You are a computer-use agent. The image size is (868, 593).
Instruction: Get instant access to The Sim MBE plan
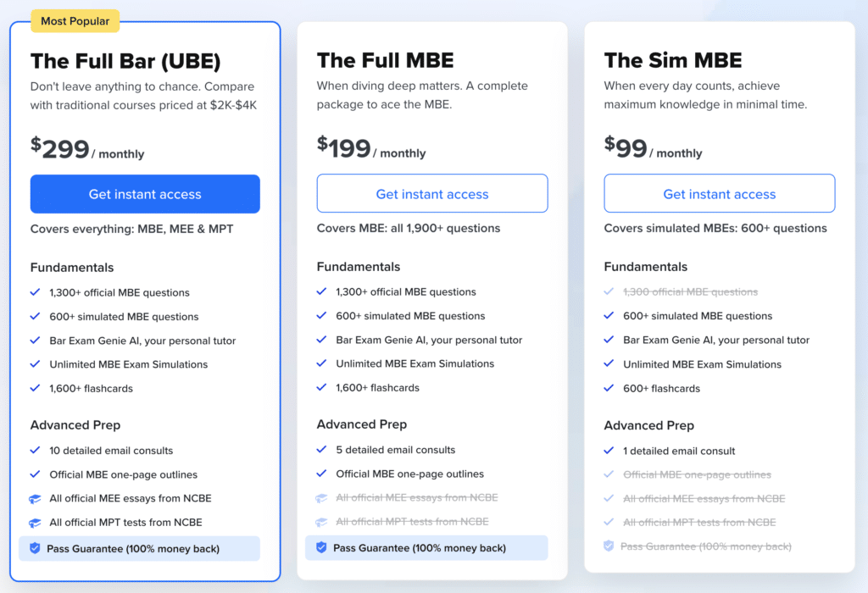click(719, 194)
